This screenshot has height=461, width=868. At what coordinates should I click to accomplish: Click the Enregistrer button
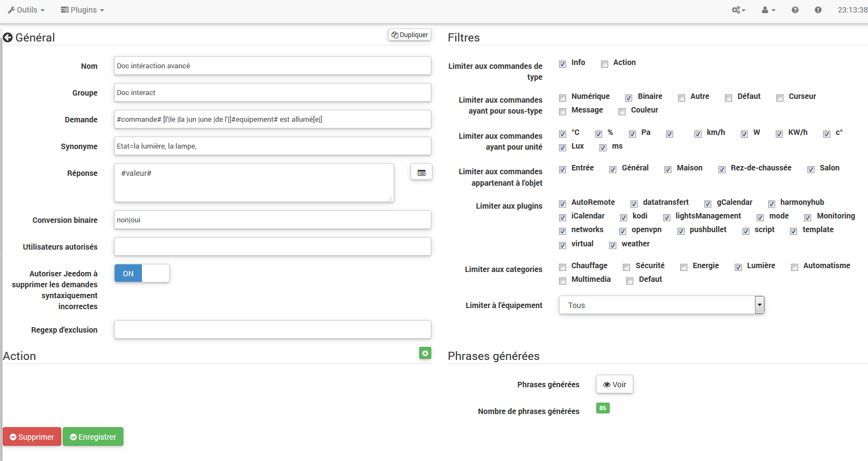coord(93,437)
